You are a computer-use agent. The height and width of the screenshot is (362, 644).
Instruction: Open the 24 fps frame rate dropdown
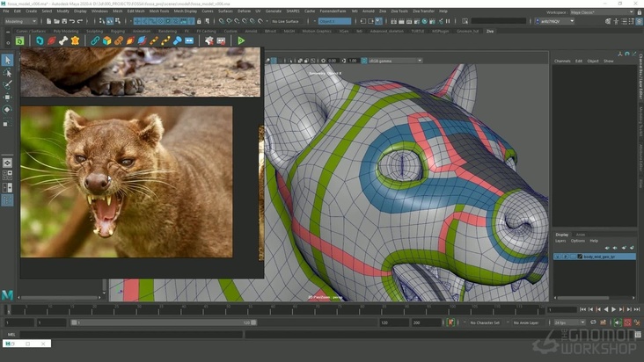click(569, 322)
